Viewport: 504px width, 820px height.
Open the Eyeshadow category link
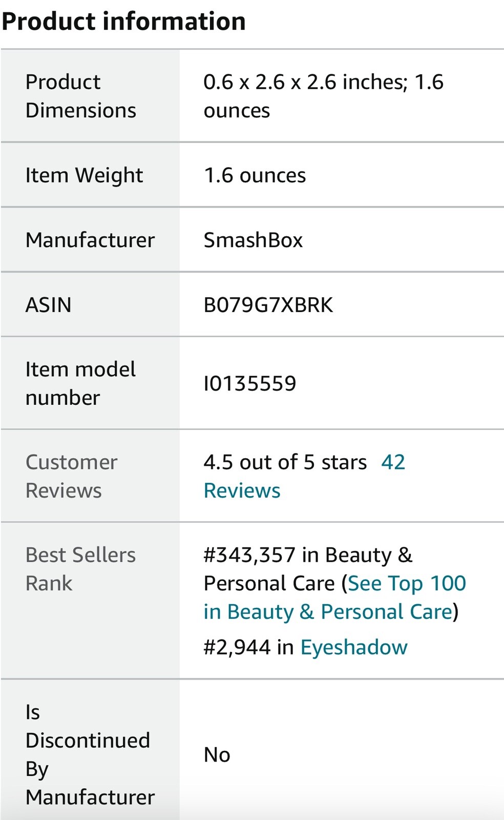(353, 647)
